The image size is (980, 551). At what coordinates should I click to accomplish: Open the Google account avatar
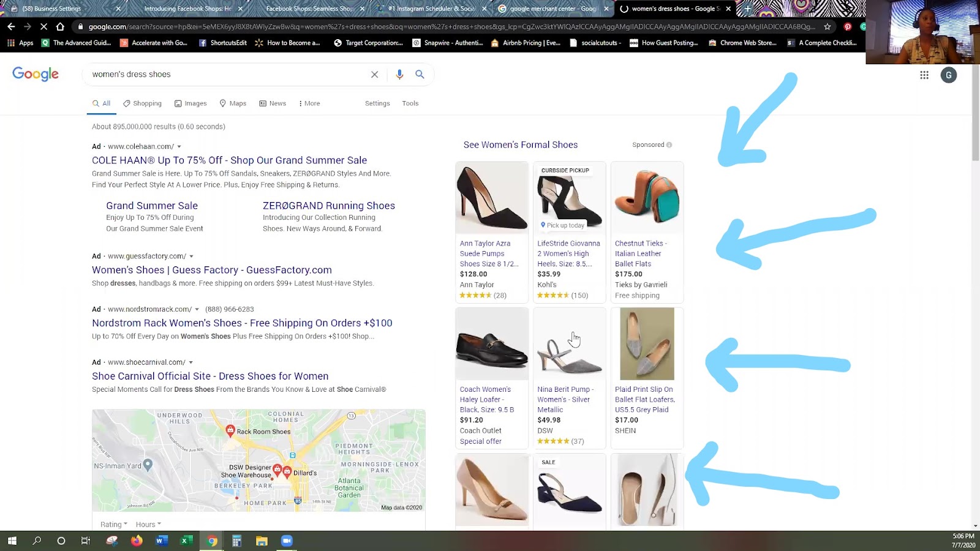[x=949, y=75]
